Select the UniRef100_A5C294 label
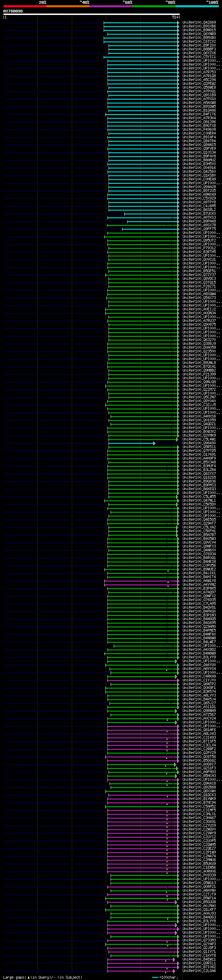The height and width of the screenshot is (980, 222). click(x=199, y=80)
